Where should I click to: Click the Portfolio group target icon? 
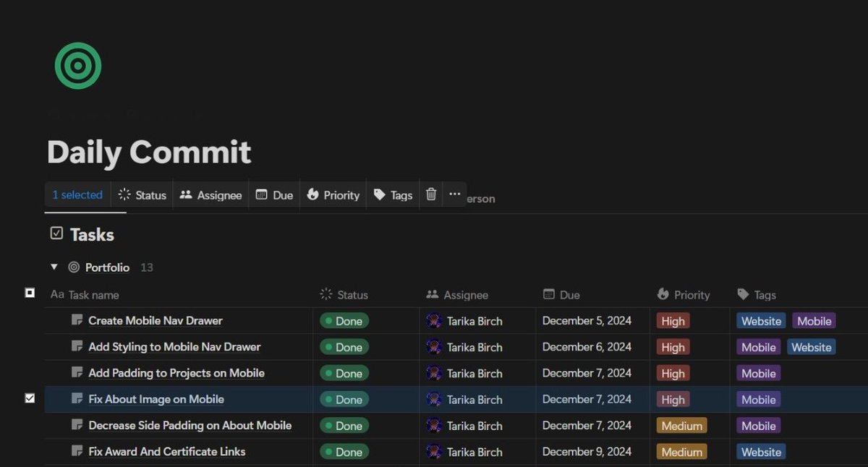click(x=74, y=267)
